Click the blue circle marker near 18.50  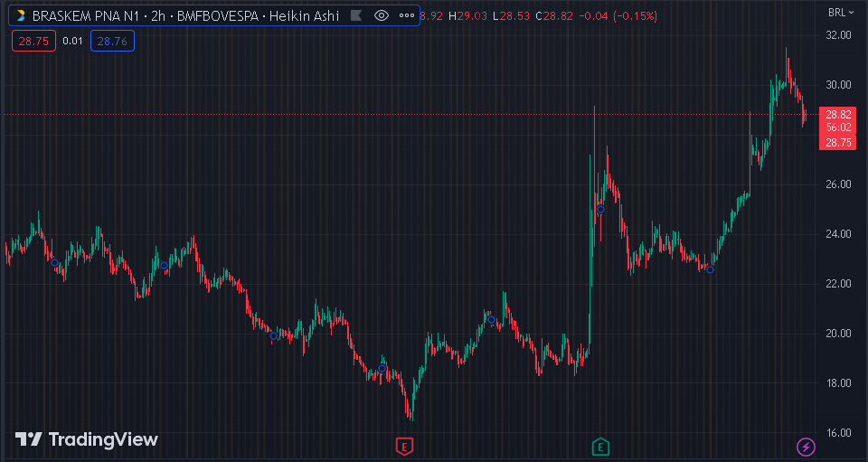coord(382,369)
